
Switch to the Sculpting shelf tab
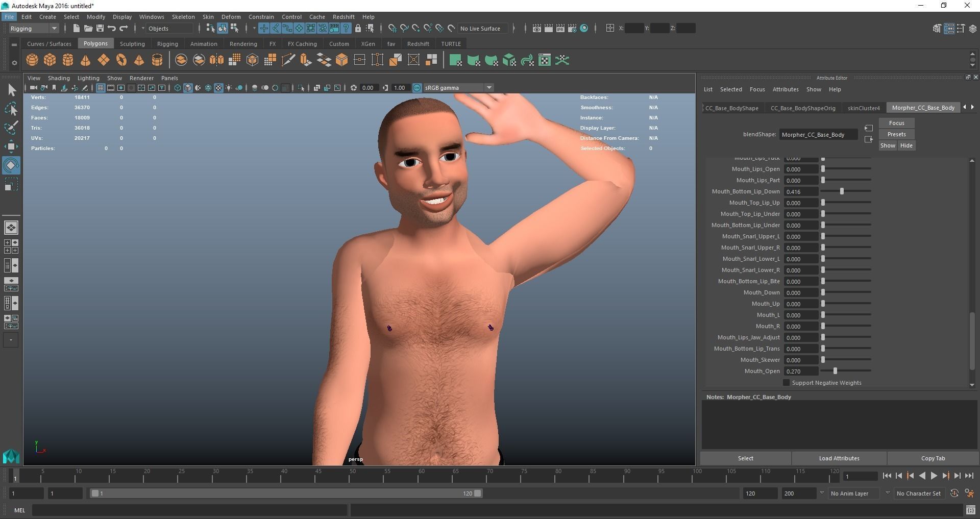tap(132, 44)
